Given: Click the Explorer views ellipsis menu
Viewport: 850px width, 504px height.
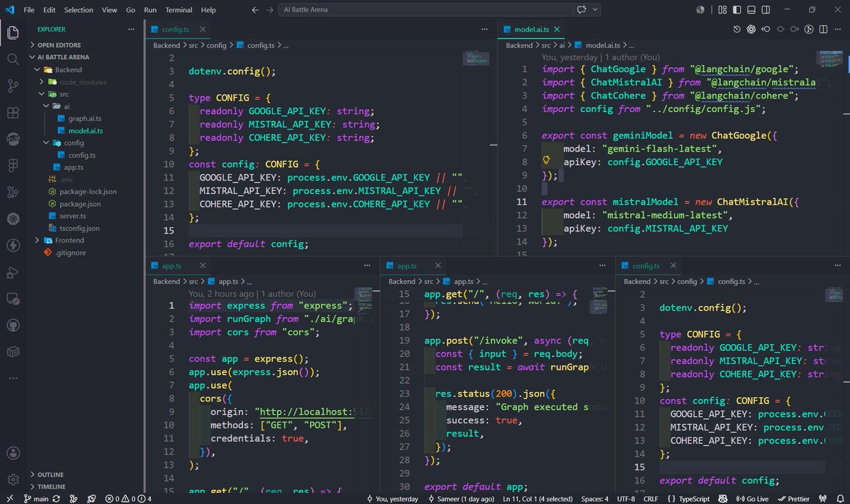Looking at the screenshot, I should pos(130,30).
